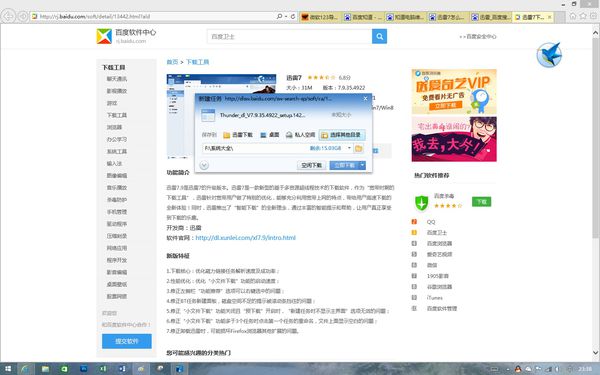The height and width of the screenshot is (375, 600).
Task: Select 聊天通讯 in the category sidebar
Action: pos(116,79)
